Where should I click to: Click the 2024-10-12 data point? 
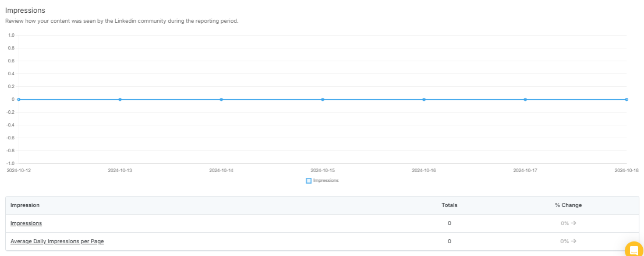(x=19, y=100)
